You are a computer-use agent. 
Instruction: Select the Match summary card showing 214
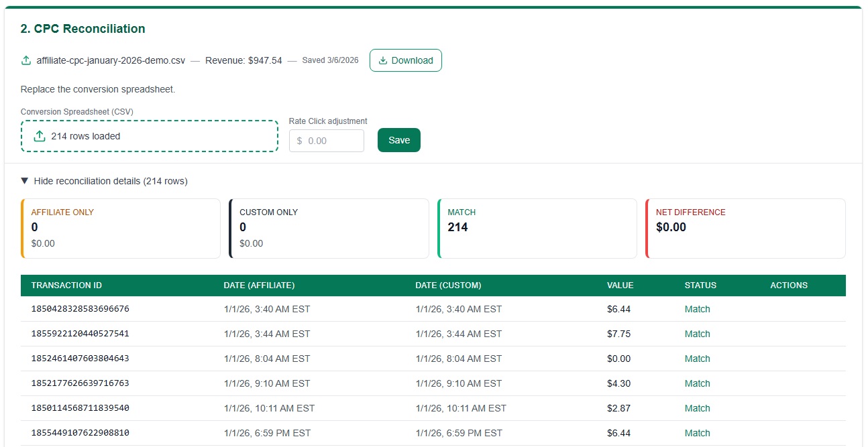pyautogui.click(x=537, y=229)
